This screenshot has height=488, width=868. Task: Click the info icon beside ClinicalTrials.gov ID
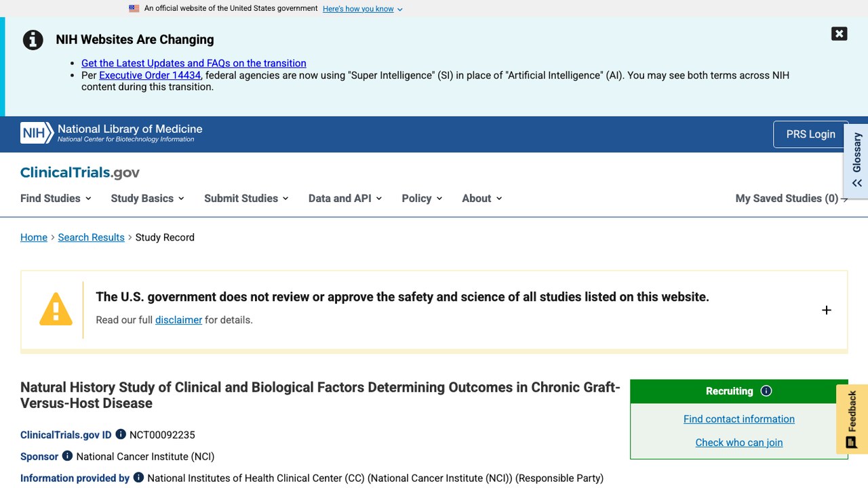(x=121, y=434)
